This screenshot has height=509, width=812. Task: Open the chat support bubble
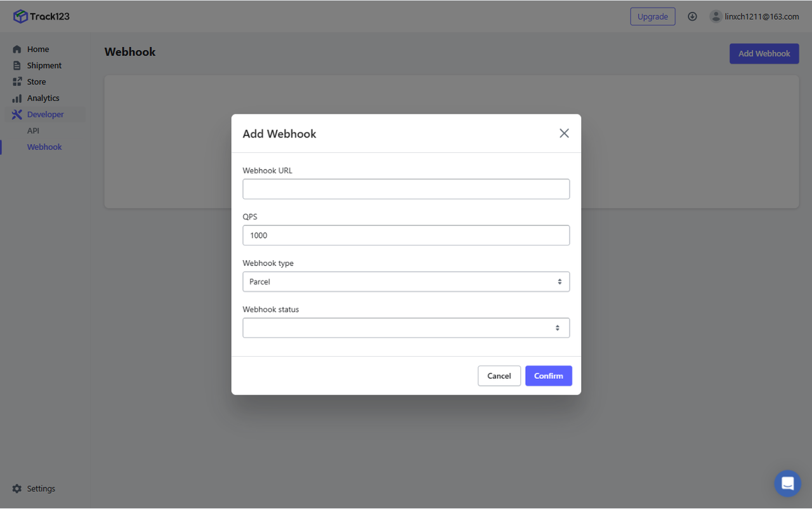click(x=787, y=484)
